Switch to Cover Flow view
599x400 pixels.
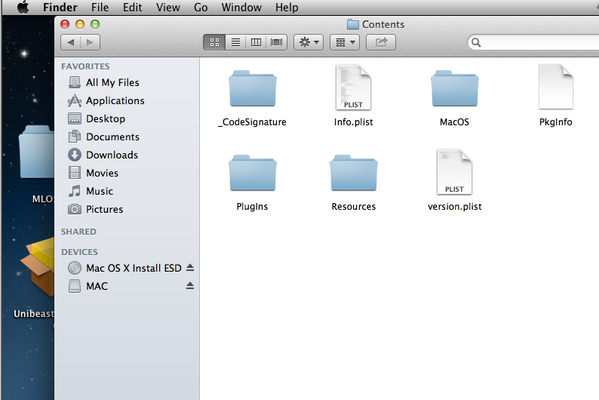tap(277, 42)
